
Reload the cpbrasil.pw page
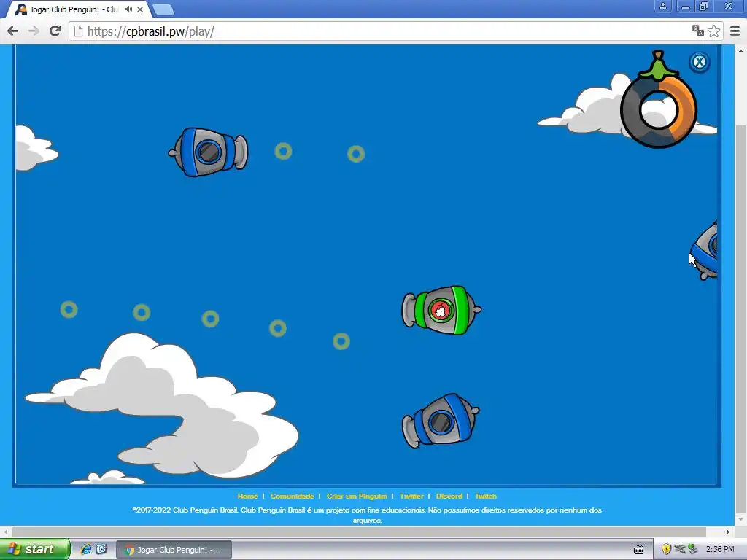click(55, 31)
